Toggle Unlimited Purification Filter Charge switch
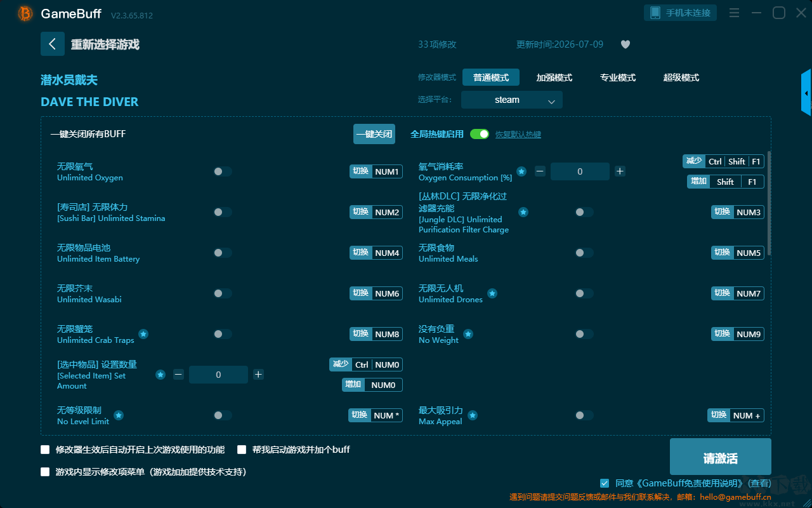 coord(584,212)
